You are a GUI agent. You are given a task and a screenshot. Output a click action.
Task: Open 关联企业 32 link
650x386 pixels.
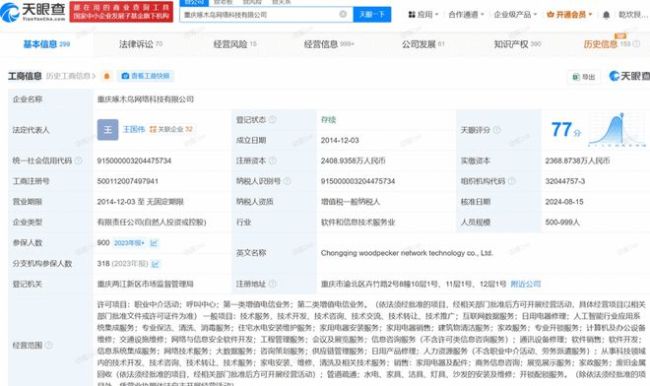(x=171, y=129)
